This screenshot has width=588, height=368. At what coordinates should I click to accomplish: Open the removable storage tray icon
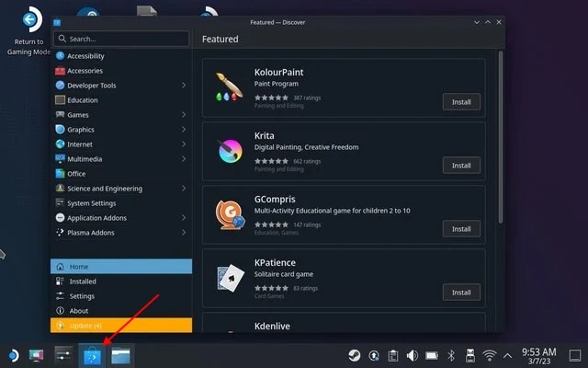[x=470, y=355]
